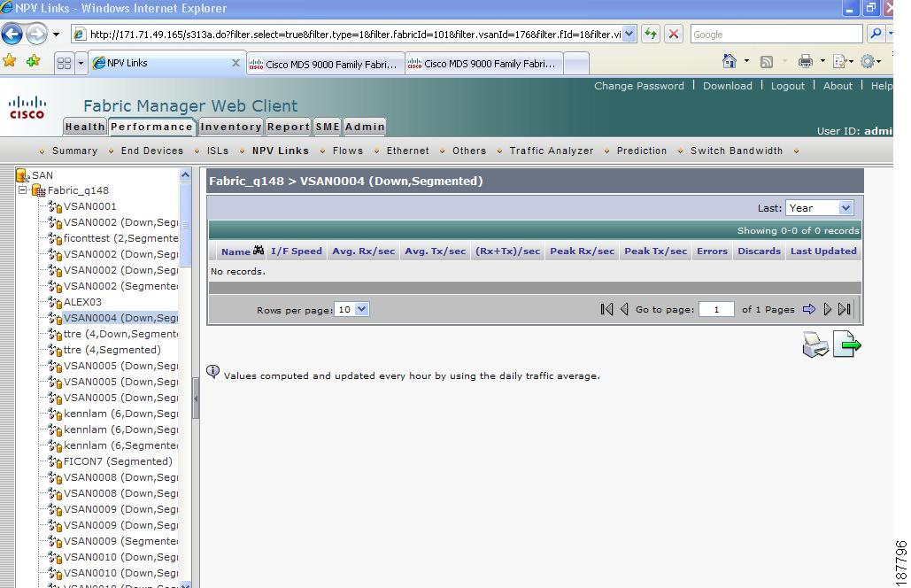
Task: Collapse the Fabric_q148 tree node
Action: click(22, 190)
